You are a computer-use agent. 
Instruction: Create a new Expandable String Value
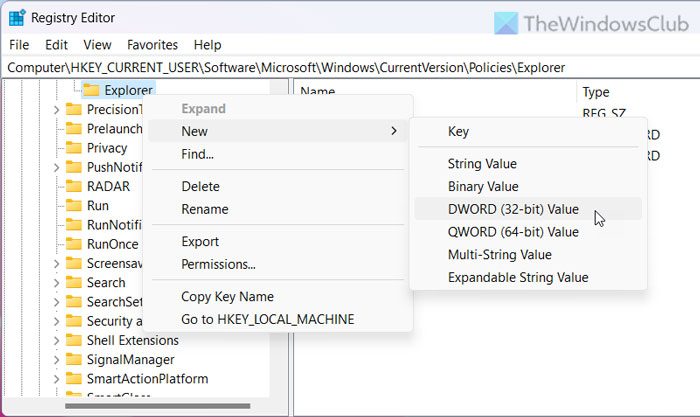[x=528, y=277]
